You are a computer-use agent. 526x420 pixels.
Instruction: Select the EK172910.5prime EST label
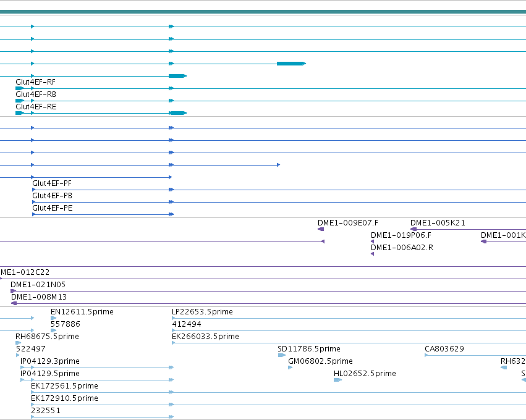[64, 398]
